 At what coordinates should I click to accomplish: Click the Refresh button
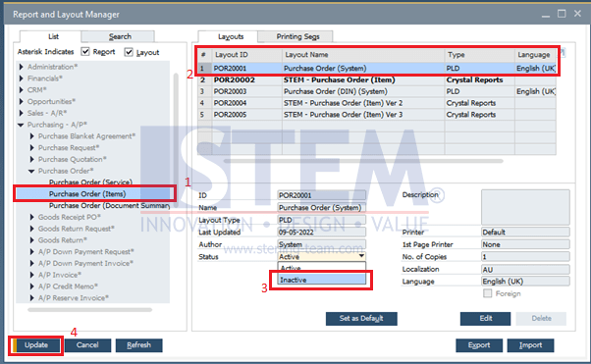coord(138,344)
